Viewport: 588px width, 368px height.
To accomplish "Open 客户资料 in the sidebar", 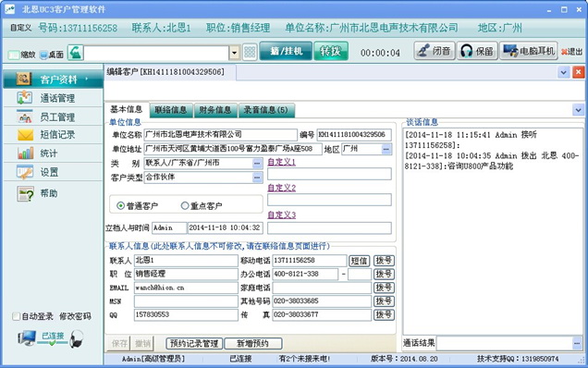I will 53,80.
